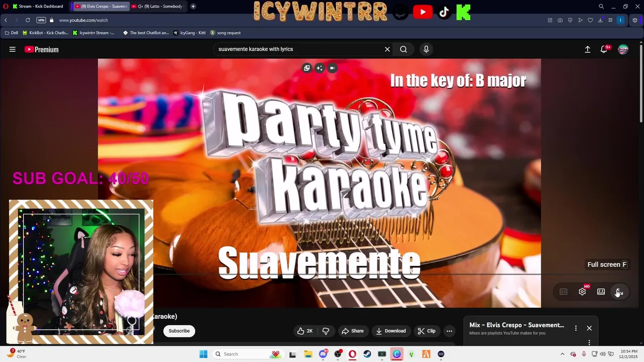644x362 pixels.
Task: Click player overlay sparkle icon
Action: point(319,68)
